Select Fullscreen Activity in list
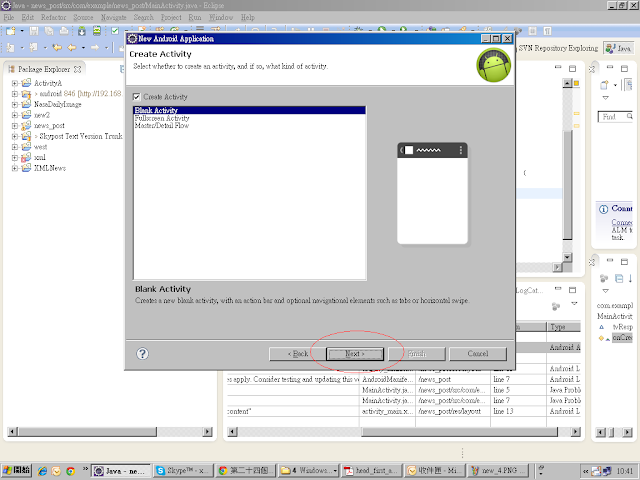Screen dimensions: 640x480 click(x=162, y=118)
